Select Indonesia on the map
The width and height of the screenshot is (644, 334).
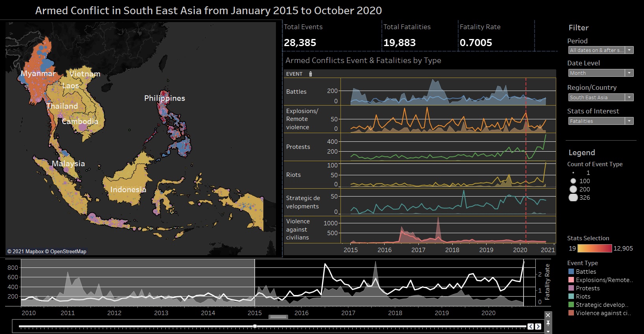pyautogui.click(x=128, y=189)
